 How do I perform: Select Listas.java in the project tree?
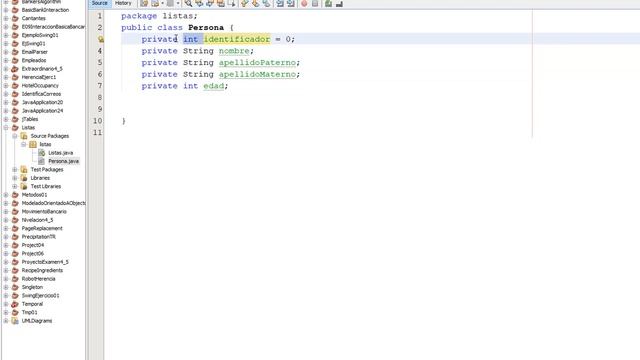tap(60, 153)
